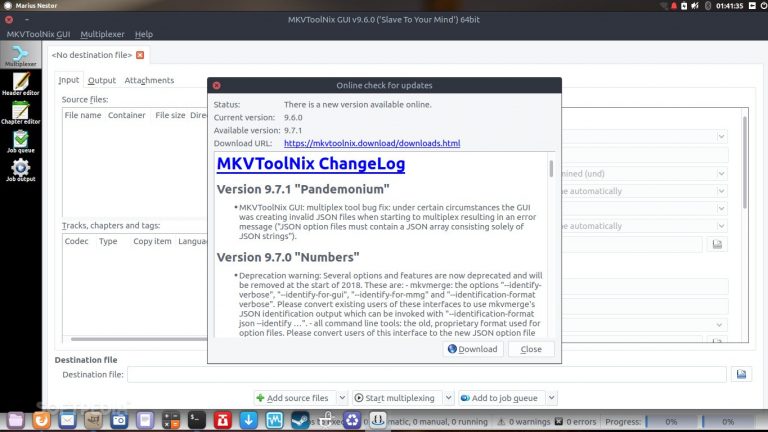This screenshot has height=432, width=768.
Task: Click the 'Version 9.7.1 "Pandemonium"' heading
Action: (303, 189)
